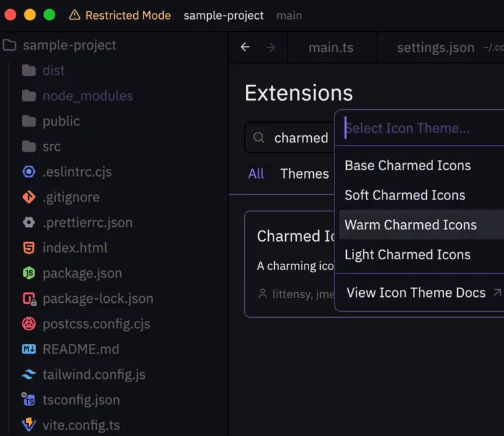Image resolution: width=504 pixels, height=436 pixels.
Task: Click the Extensions page heading
Action: click(299, 93)
